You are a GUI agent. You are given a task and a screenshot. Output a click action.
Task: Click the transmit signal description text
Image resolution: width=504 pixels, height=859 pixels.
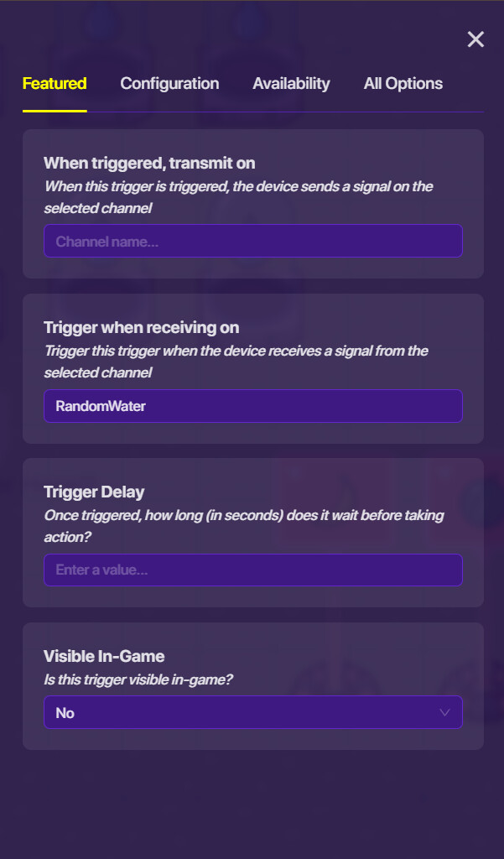pyautogui.click(x=238, y=196)
